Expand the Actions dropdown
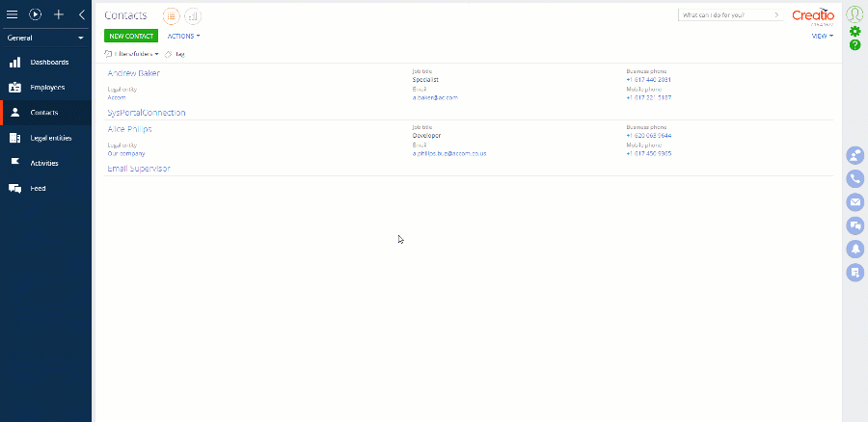The height and width of the screenshot is (422, 868). click(x=183, y=36)
